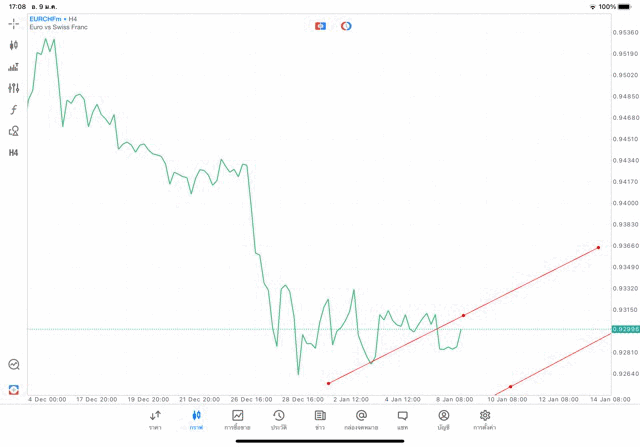Open the indicators (f) menu

tap(14, 110)
